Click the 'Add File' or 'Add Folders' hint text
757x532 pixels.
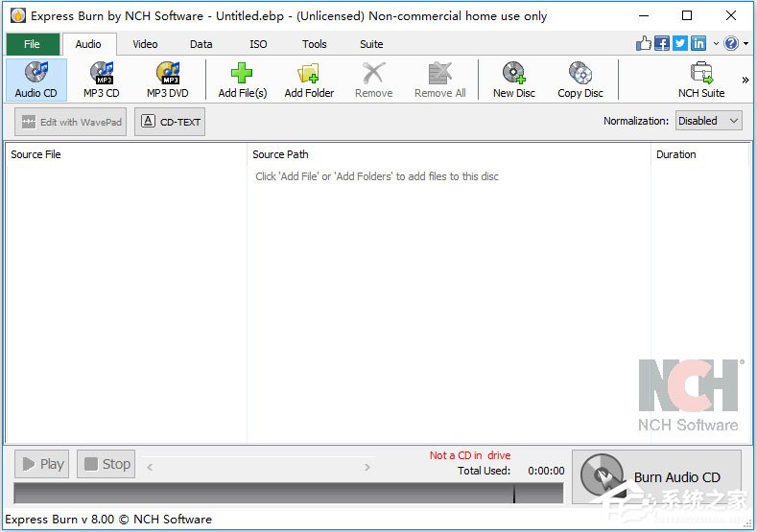pyautogui.click(x=377, y=176)
